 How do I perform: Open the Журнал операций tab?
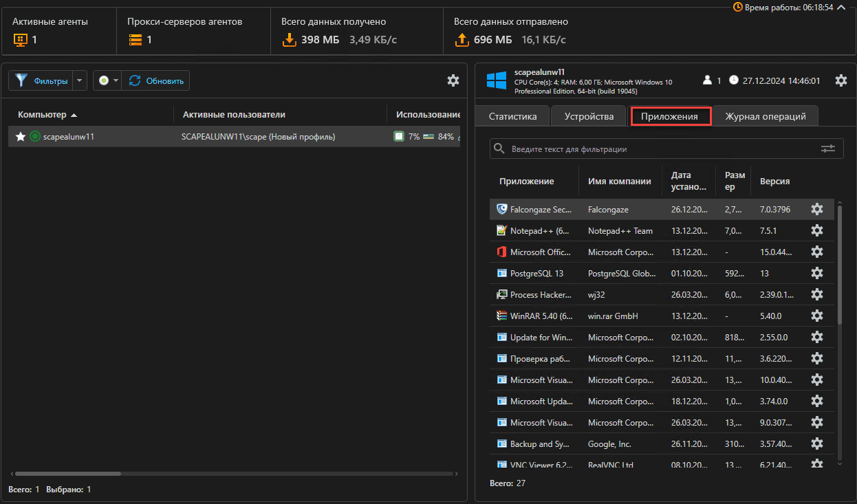[x=765, y=116]
